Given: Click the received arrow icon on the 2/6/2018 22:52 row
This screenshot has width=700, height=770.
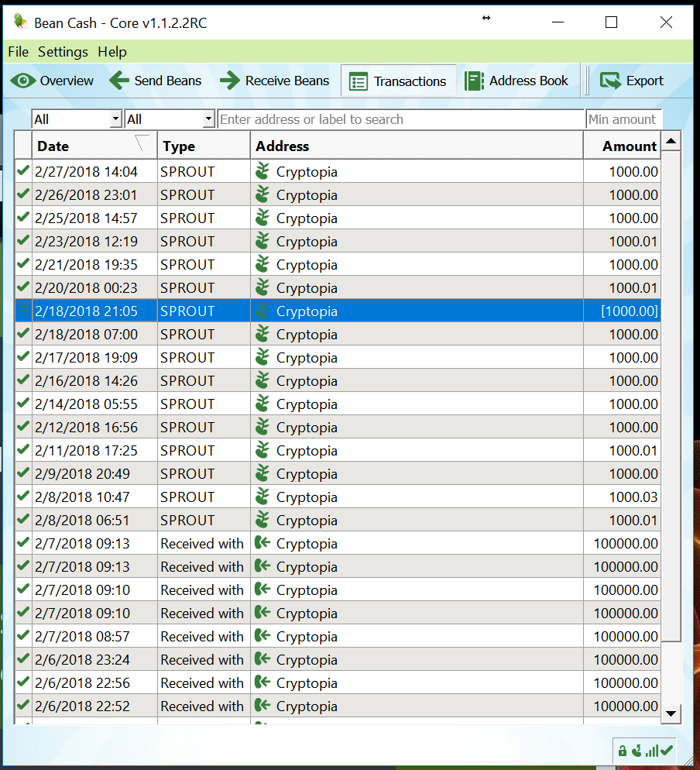Looking at the screenshot, I should [262, 705].
